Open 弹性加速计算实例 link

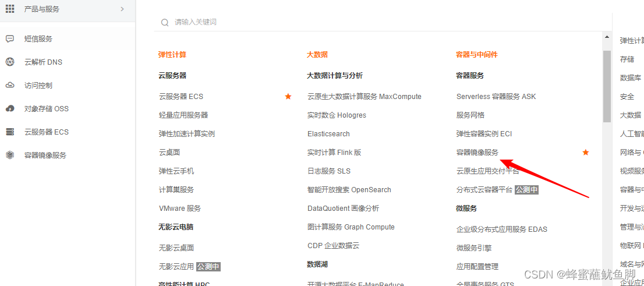pyautogui.click(x=187, y=134)
